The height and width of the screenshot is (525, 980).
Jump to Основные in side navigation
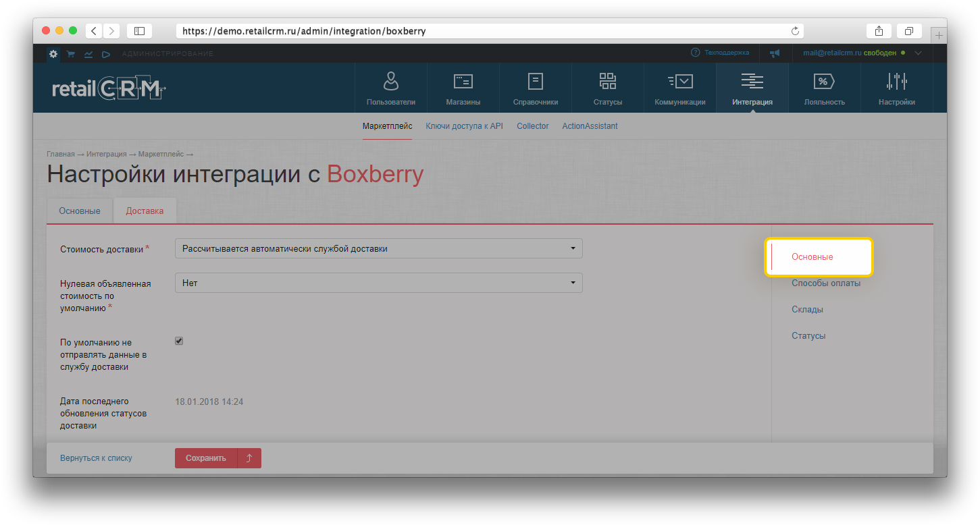[812, 257]
